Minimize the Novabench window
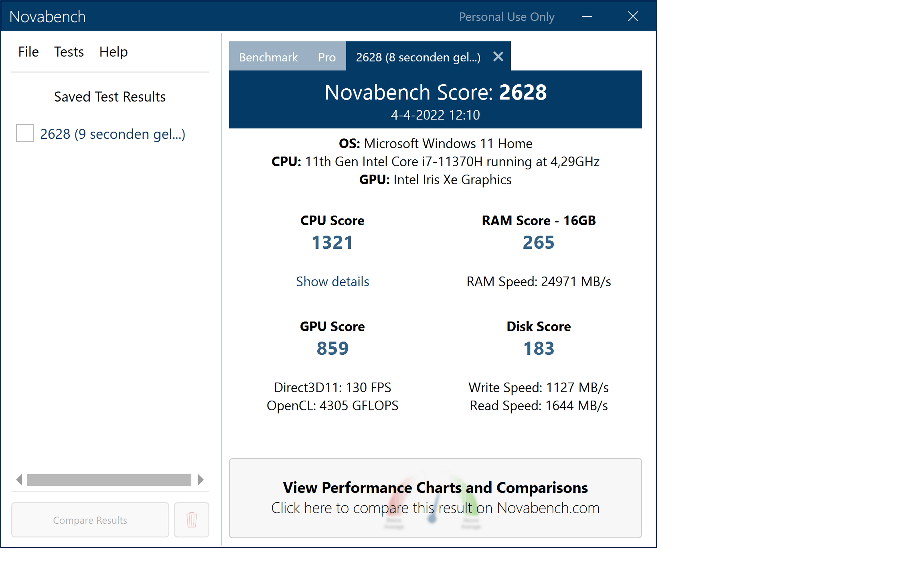This screenshot has width=924, height=578. coord(587,17)
